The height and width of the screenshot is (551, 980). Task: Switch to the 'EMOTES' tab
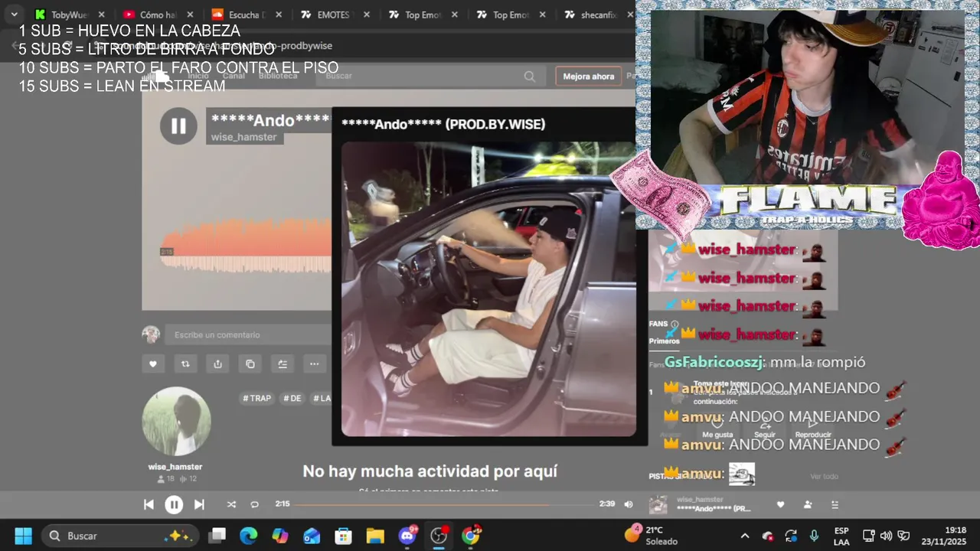click(x=333, y=15)
